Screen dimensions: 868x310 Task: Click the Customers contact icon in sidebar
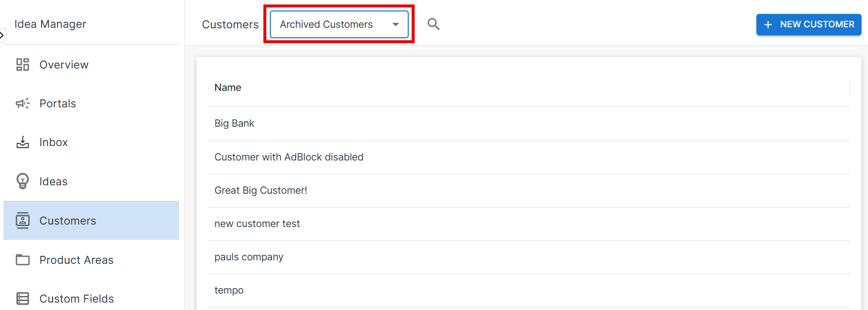(23, 221)
